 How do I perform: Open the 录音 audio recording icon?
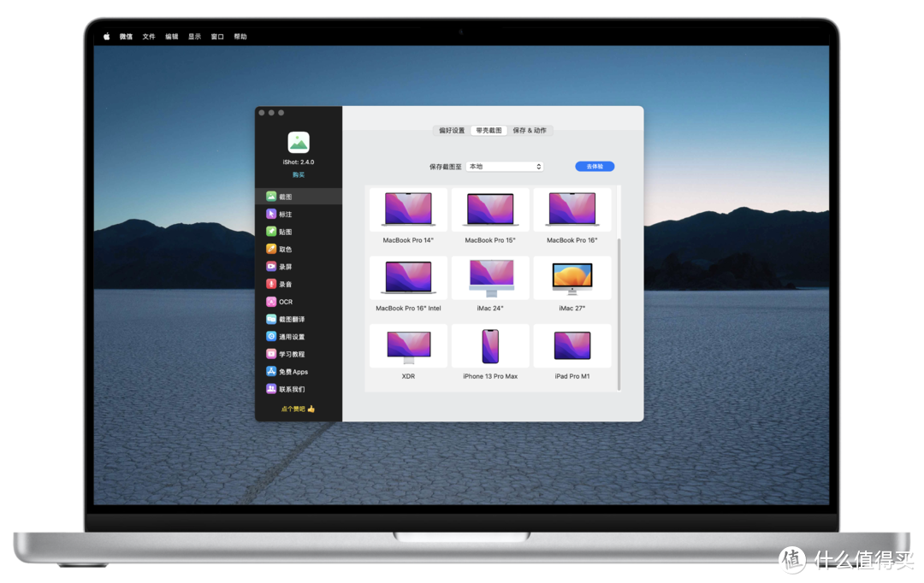pyautogui.click(x=271, y=284)
